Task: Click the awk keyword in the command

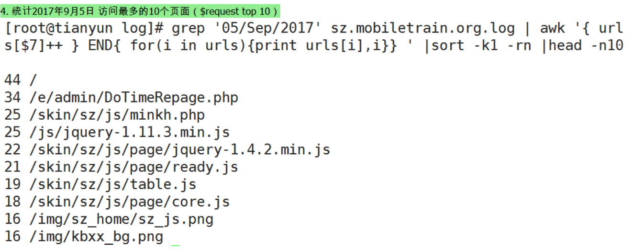Action: (552, 28)
